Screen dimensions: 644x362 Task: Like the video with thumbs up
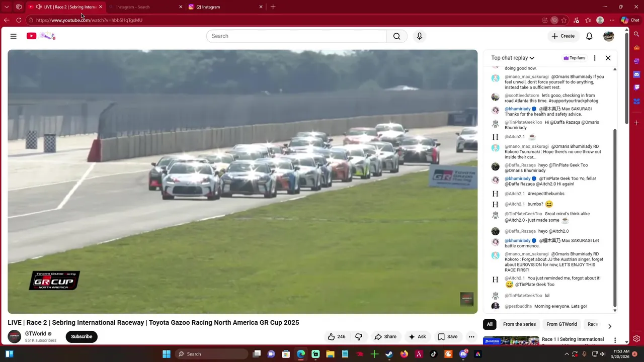pos(337,337)
